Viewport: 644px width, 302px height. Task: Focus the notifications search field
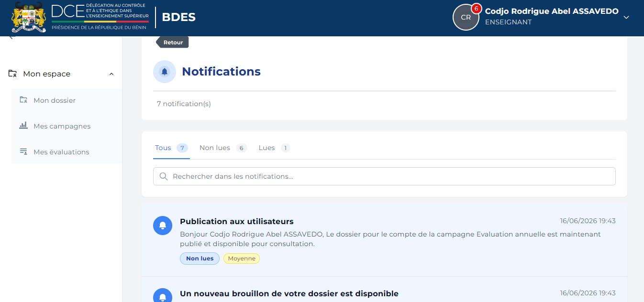(384, 176)
